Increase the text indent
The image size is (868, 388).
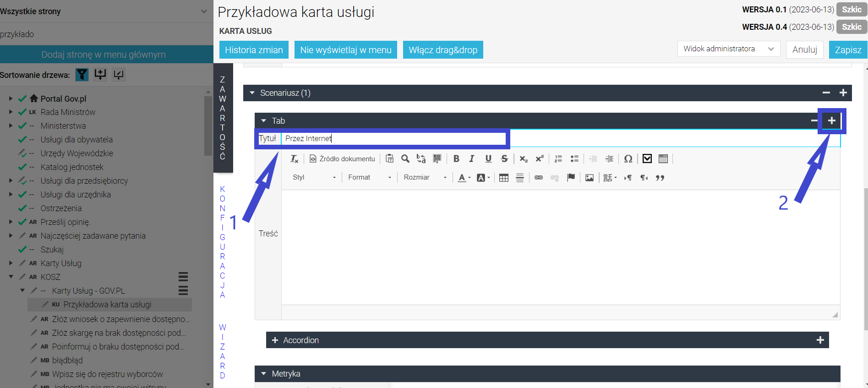tap(609, 158)
